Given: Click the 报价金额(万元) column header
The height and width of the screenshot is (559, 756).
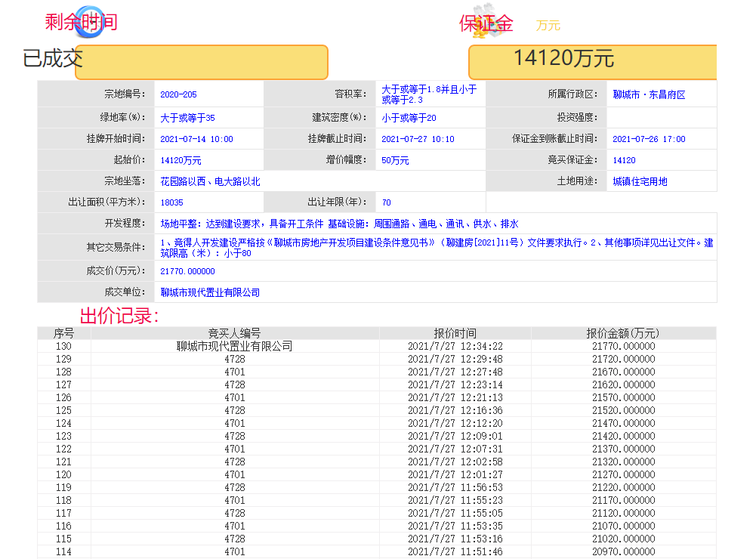Looking at the screenshot, I should point(623,333).
